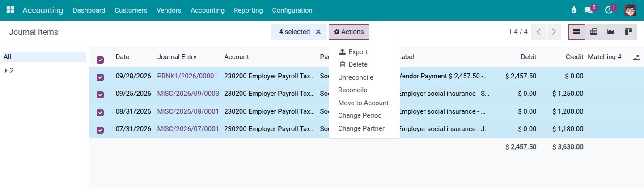This screenshot has width=644, height=188.
Task: Go to the previous page arrow
Action: (x=538, y=32)
